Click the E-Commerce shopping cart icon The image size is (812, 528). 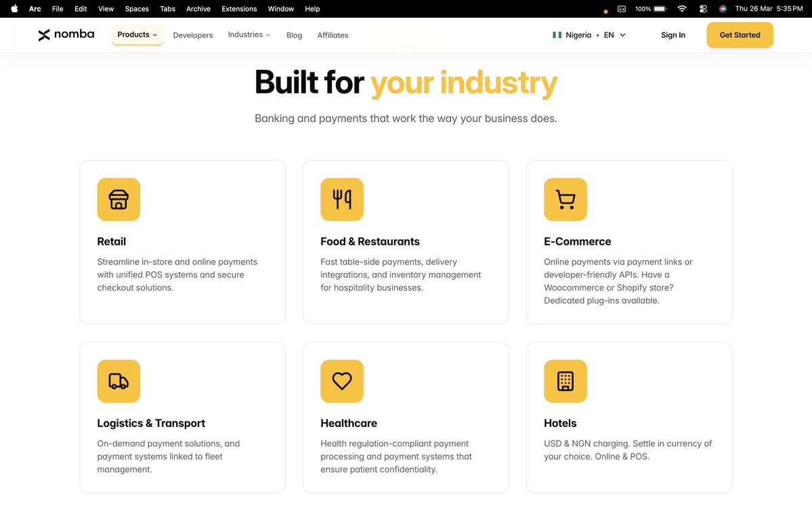coord(565,199)
